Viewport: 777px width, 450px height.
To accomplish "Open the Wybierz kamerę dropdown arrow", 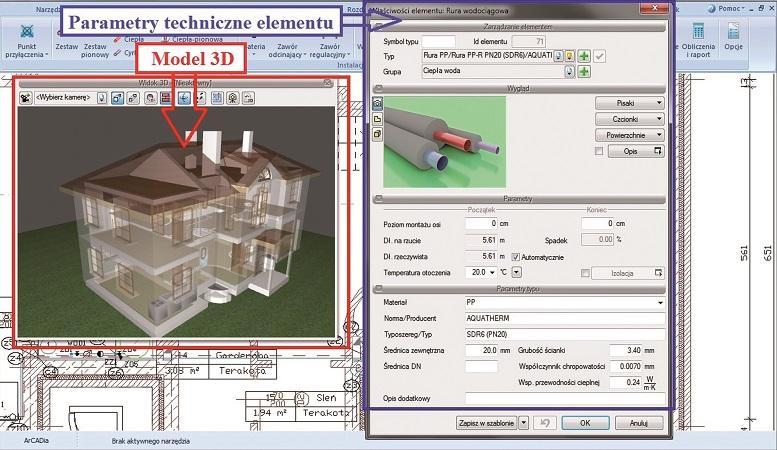I will point(102,98).
